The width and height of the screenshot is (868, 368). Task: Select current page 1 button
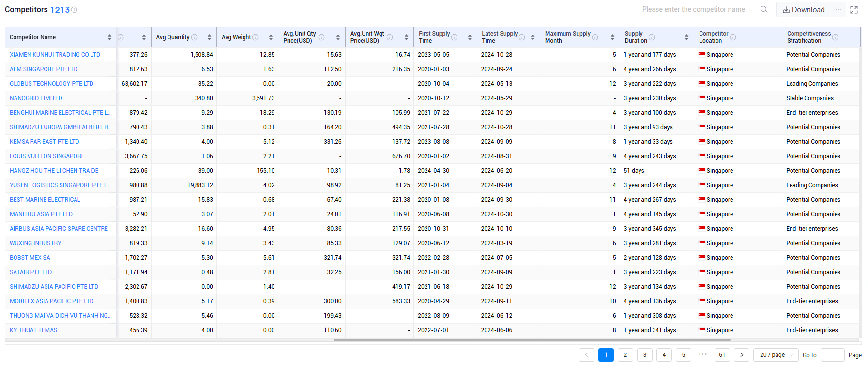point(606,355)
